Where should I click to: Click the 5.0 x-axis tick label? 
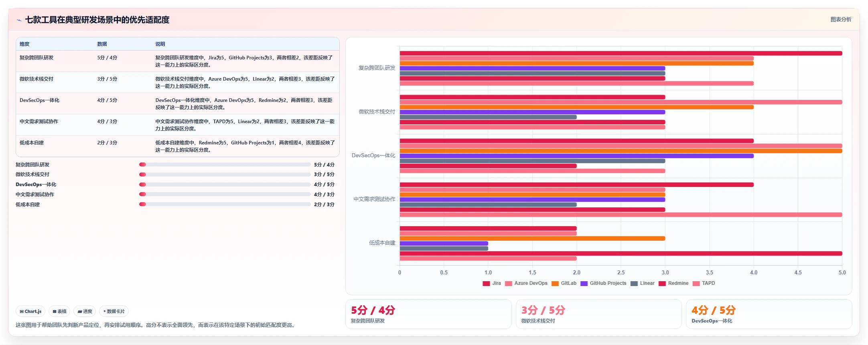click(842, 273)
